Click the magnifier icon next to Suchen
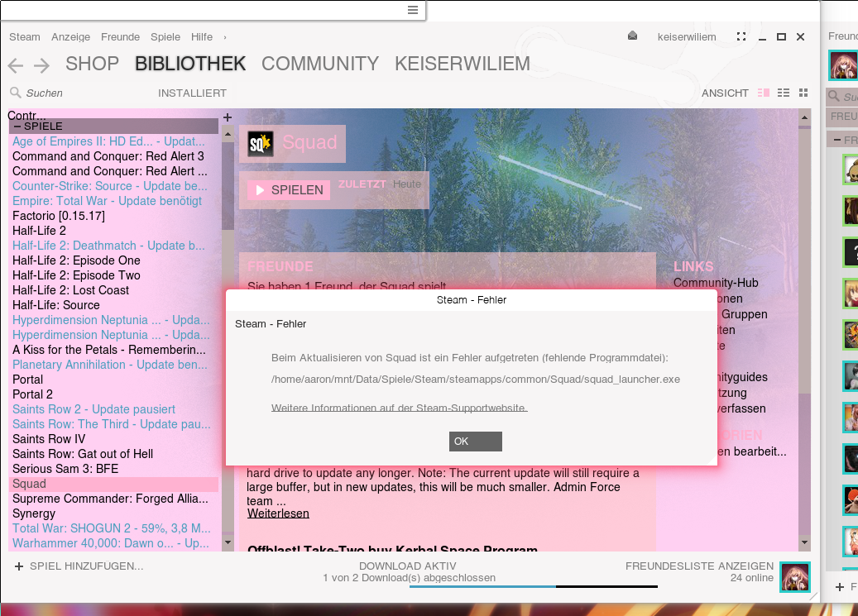Image resolution: width=858 pixels, height=616 pixels. [16, 93]
